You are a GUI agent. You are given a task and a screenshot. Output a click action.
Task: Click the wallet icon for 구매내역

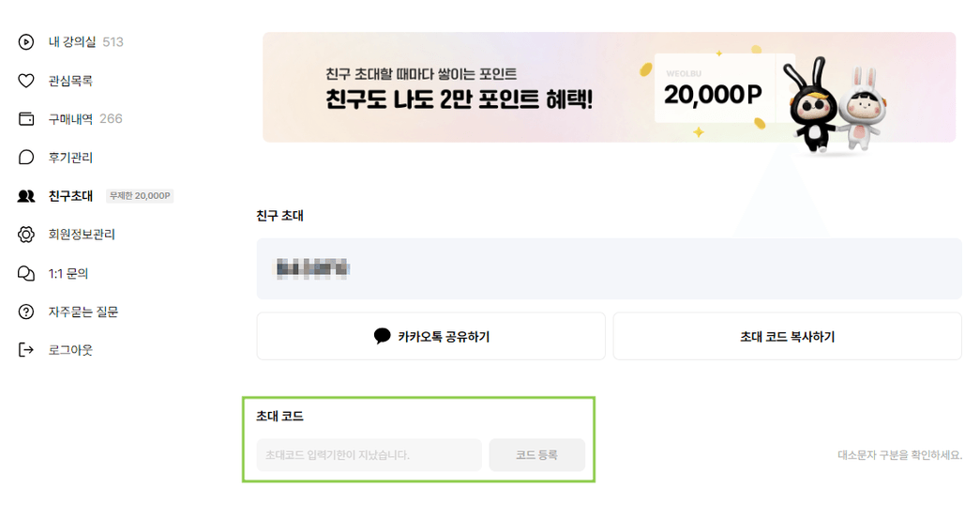click(26, 119)
